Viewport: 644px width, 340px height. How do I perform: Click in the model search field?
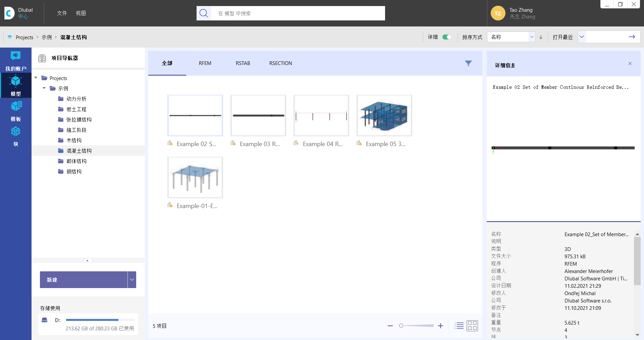pos(298,13)
